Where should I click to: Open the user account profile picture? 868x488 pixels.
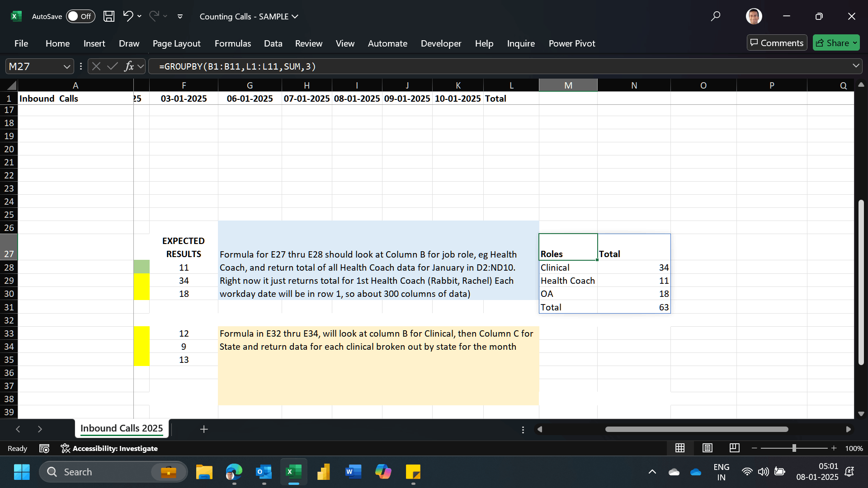(754, 16)
